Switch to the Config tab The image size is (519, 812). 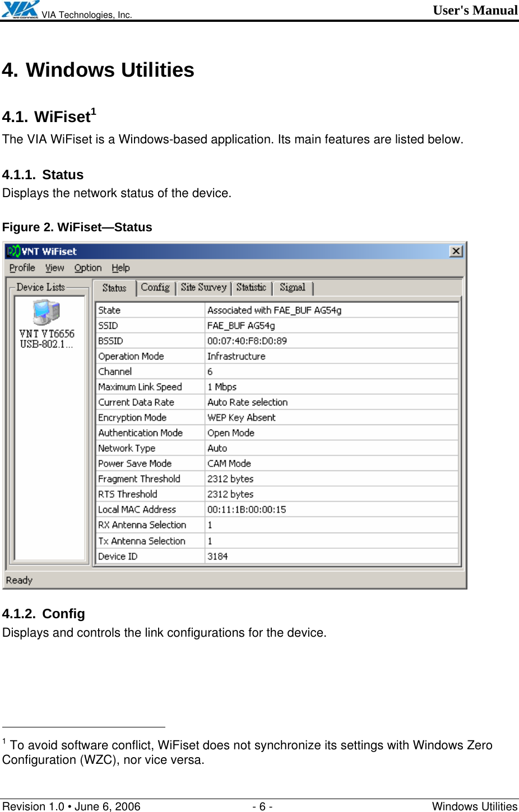(156, 287)
